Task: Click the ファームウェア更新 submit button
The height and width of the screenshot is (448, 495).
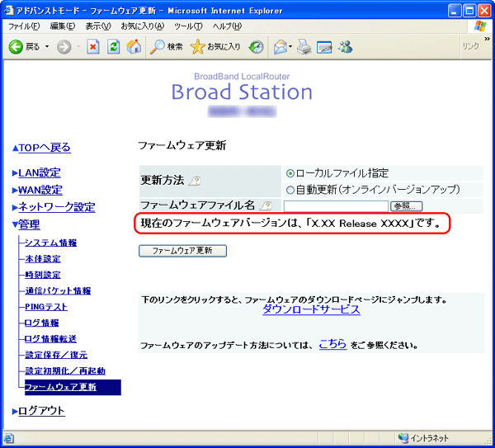Action: (182, 251)
